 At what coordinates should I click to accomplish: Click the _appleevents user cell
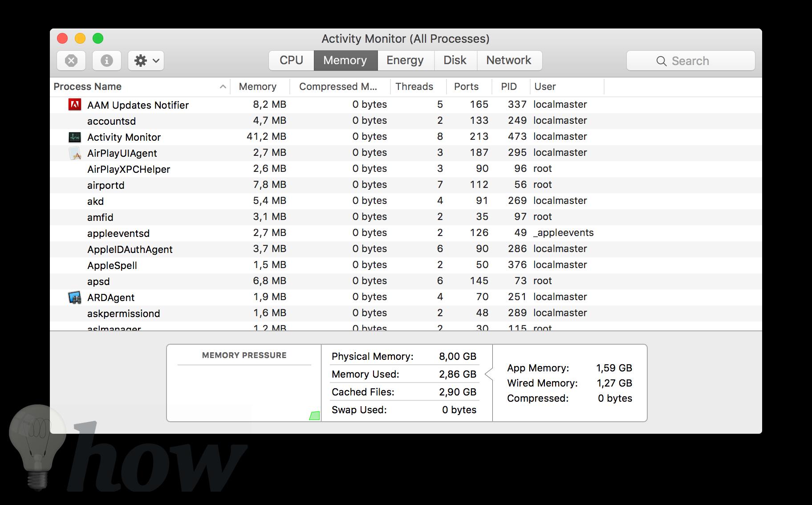tap(564, 233)
